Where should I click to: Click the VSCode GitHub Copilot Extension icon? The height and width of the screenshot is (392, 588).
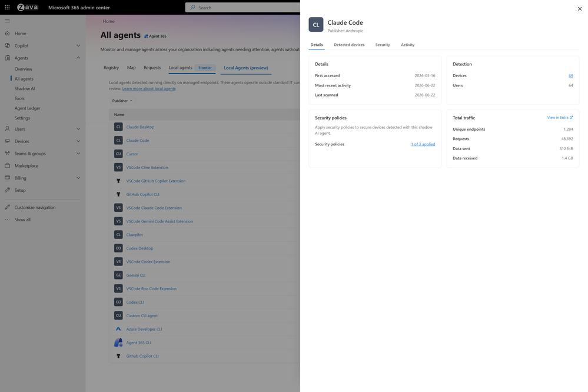click(x=118, y=181)
